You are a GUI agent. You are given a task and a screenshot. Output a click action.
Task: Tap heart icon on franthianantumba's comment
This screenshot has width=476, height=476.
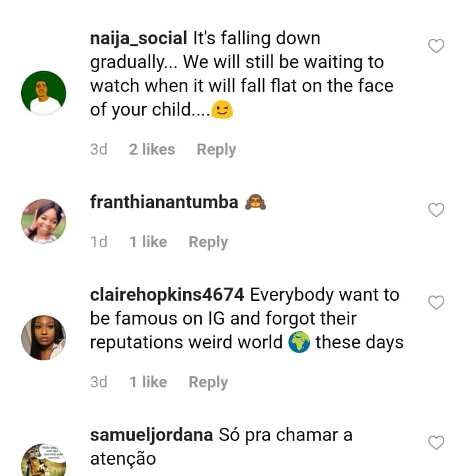coord(436,210)
